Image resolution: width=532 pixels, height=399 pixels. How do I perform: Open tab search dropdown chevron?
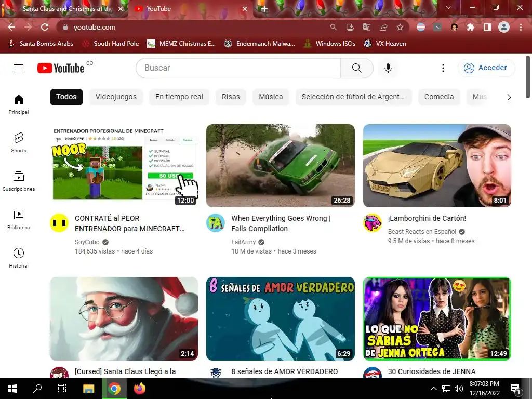[448, 7]
